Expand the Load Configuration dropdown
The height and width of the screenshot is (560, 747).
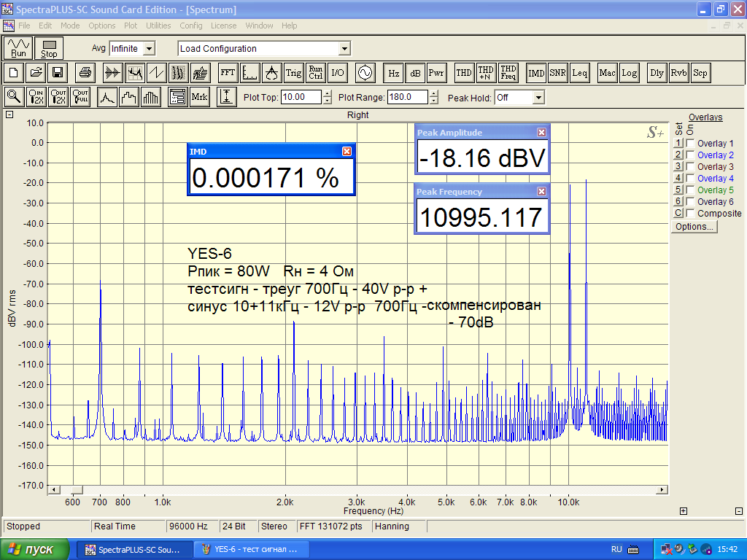point(344,49)
